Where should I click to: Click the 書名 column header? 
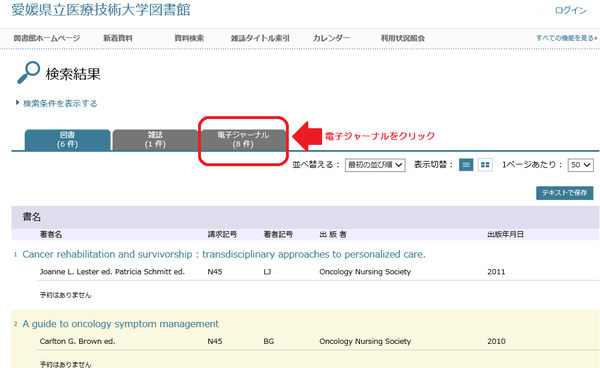(32, 217)
